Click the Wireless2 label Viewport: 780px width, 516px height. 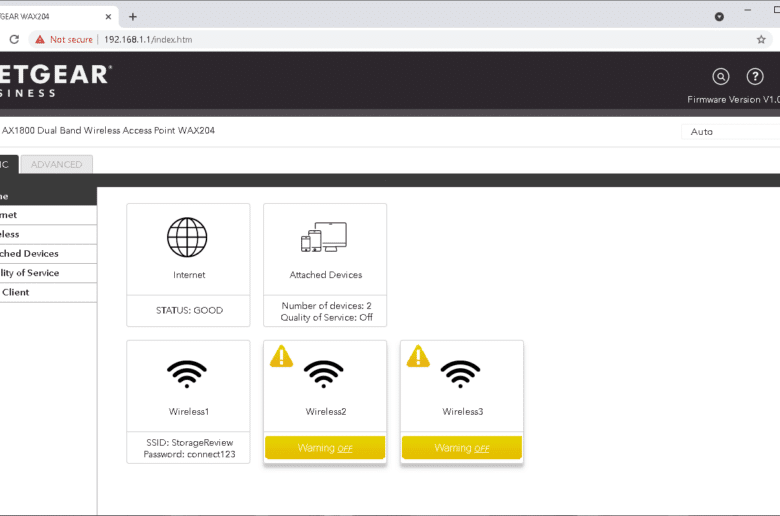[x=326, y=412]
